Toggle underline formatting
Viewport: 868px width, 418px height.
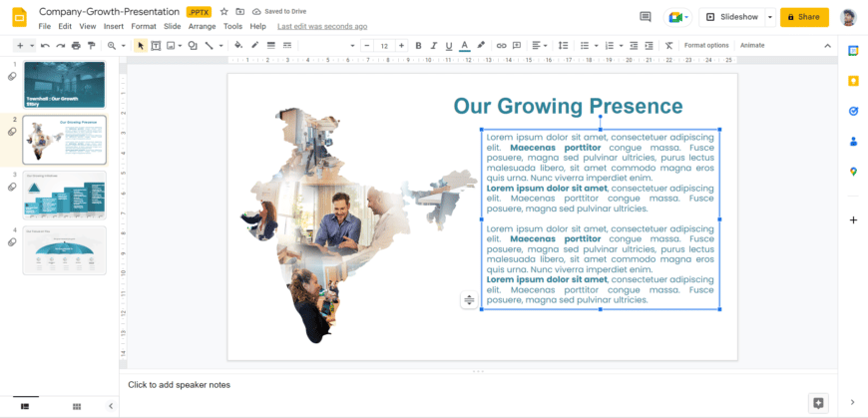click(x=448, y=46)
